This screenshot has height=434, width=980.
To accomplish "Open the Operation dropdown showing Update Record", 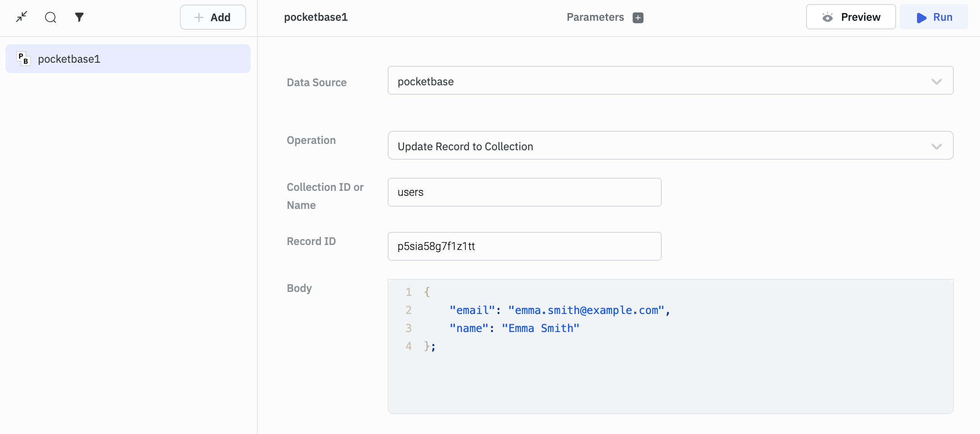I will [670, 146].
